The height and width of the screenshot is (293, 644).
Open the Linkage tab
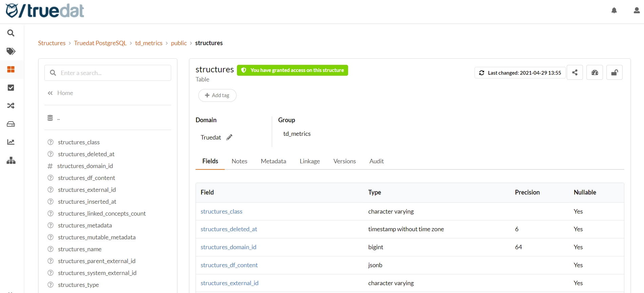tap(309, 161)
